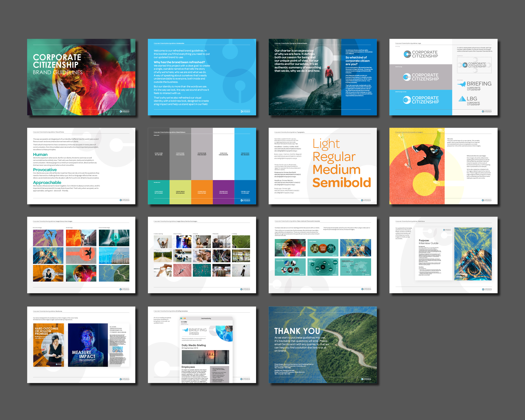This screenshot has width=525, height=420.
Task: Open the forest road service line image
Action: [x=163, y=256]
